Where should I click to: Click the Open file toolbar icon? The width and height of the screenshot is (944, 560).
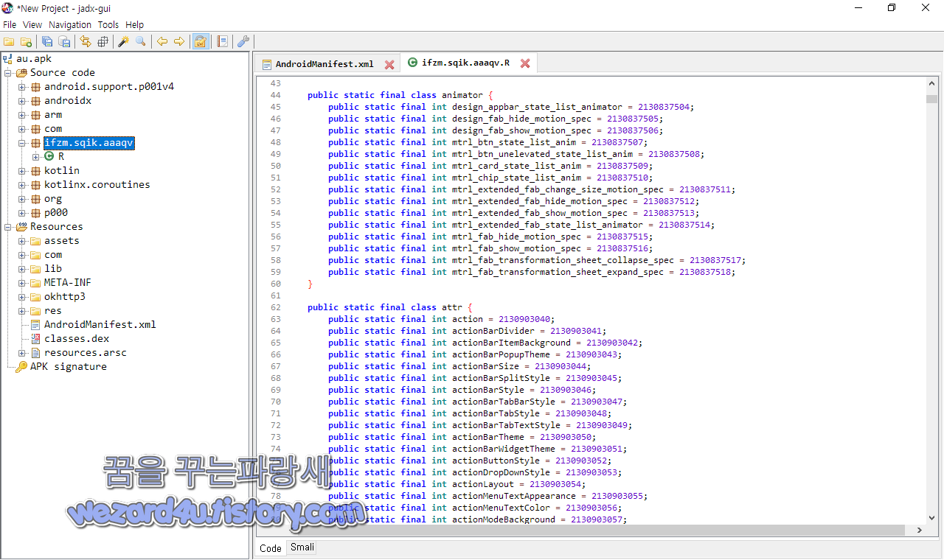click(9, 42)
